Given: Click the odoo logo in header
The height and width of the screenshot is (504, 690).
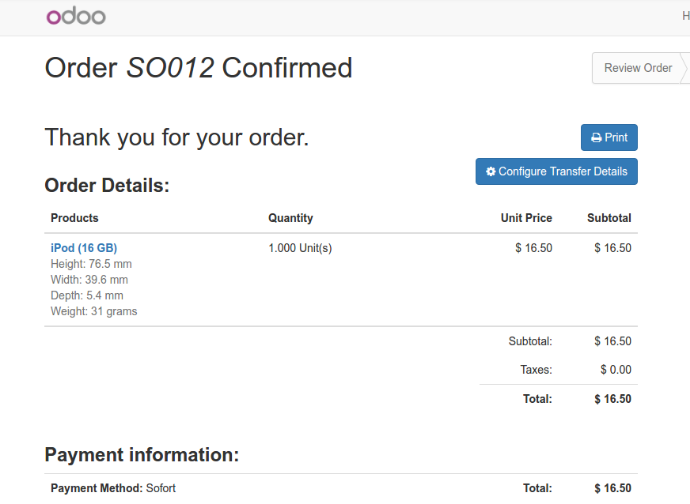Looking at the screenshot, I should (x=76, y=16).
